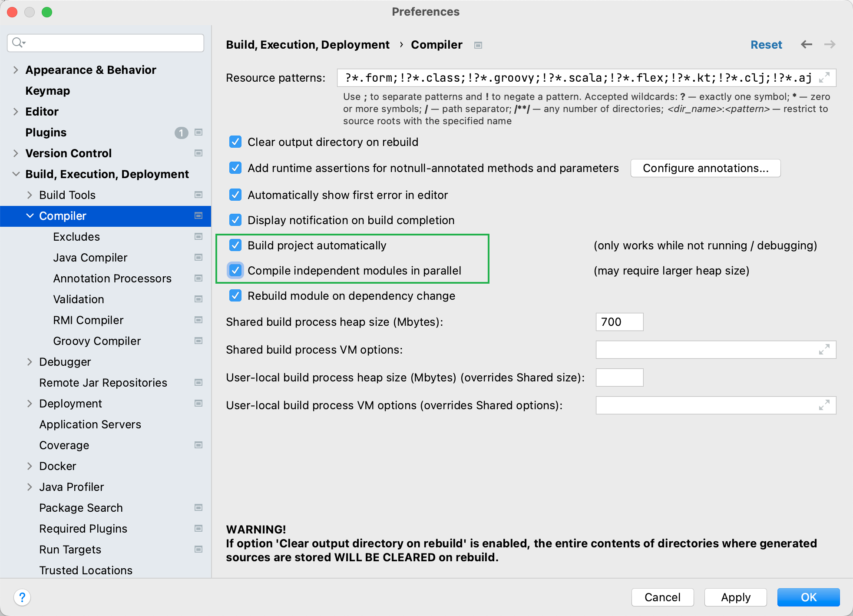Screen dimensions: 853x616
Task: Click the search magnifier icon
Action: [18, 43]
